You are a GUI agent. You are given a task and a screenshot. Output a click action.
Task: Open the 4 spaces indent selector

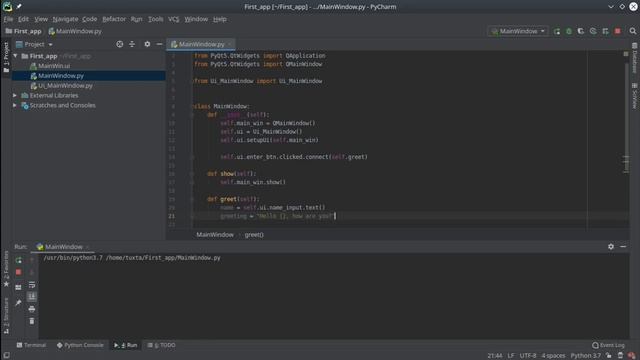pos(553,356)
